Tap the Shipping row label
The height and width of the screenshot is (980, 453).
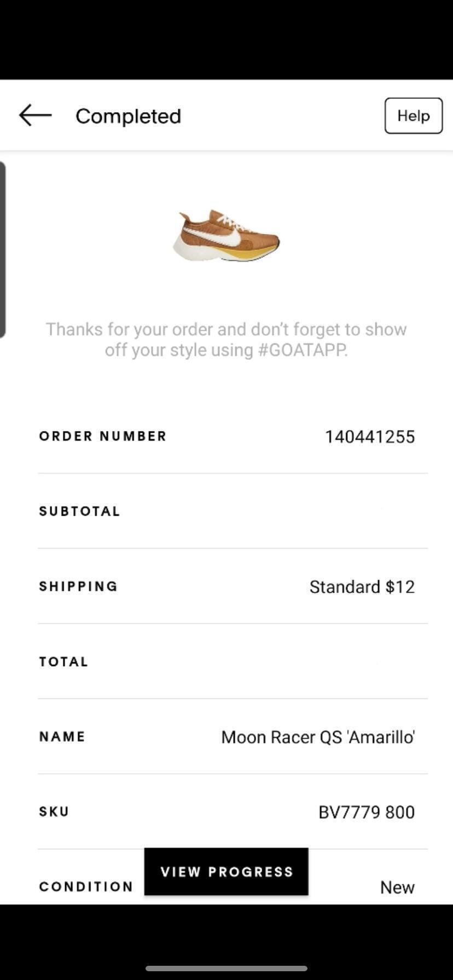point(78,586)
